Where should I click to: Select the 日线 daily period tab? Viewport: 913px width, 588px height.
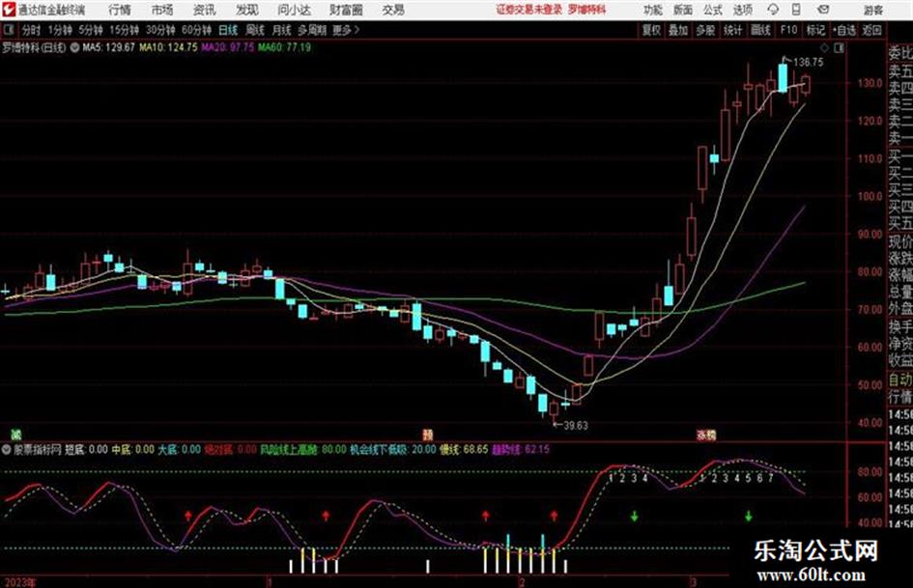[x=228, y=30]
